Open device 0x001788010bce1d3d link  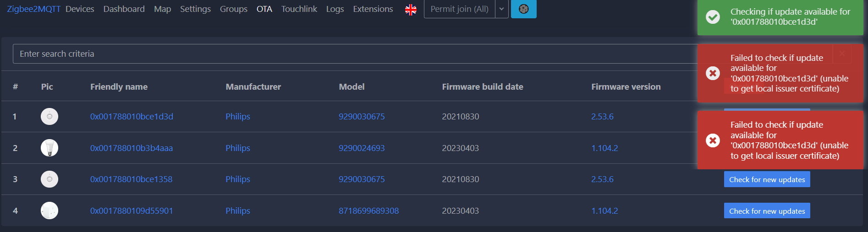(132, 116)
